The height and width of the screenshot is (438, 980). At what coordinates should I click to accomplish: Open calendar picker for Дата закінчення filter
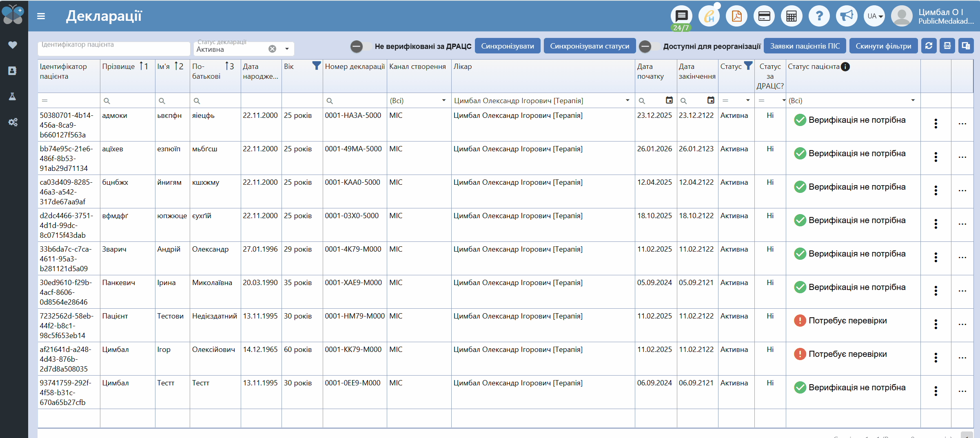(711, 100)
